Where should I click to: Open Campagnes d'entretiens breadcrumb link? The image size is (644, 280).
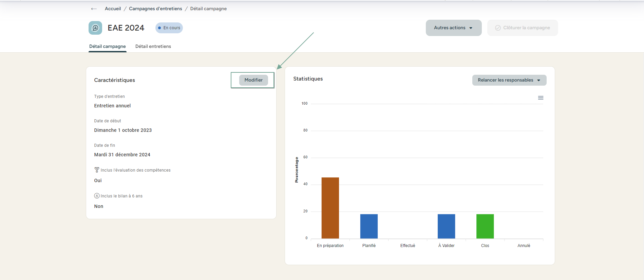coord(155,9)
